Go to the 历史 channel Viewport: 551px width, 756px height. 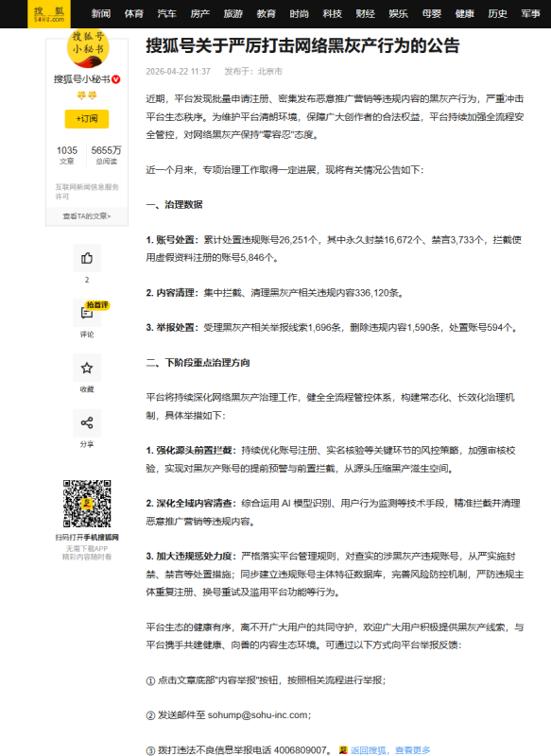pos(497,14)
